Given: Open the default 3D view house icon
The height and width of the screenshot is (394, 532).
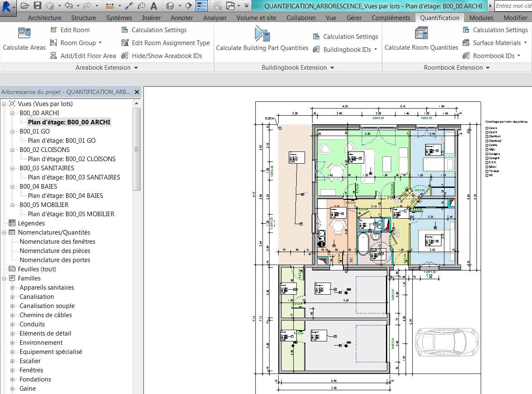Looking at the screenshot, I should click(x=170, y=6).
